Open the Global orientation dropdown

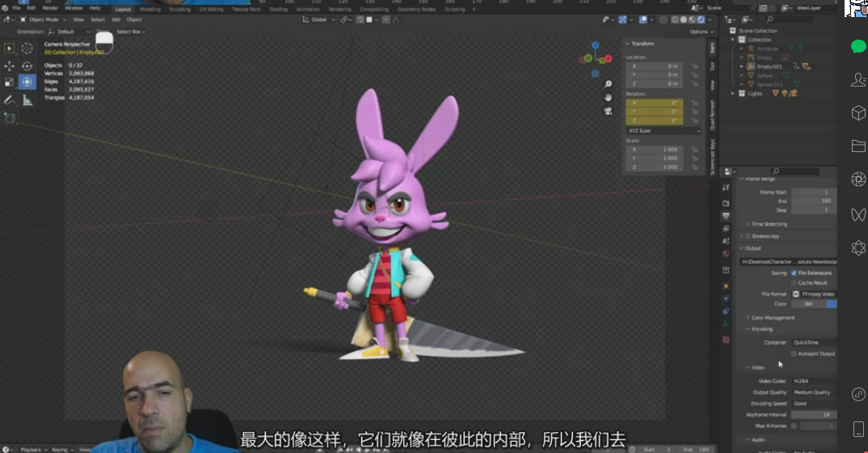[318, 19]
